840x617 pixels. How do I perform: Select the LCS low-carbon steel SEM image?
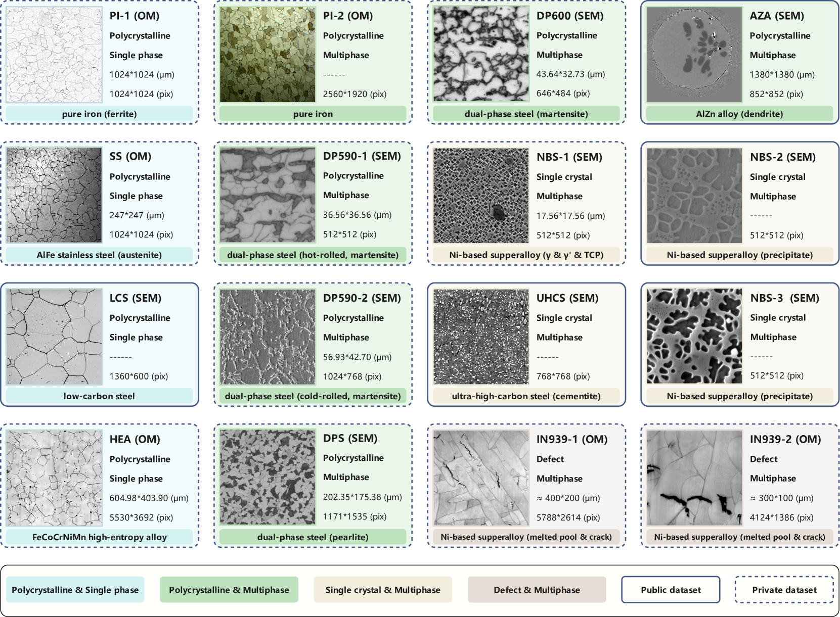(54, 337)
